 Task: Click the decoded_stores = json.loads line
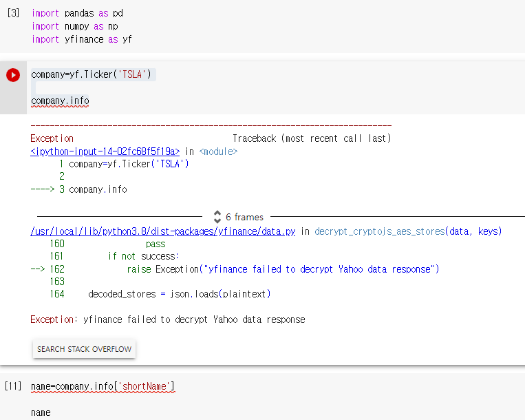[x=180, y=294]
